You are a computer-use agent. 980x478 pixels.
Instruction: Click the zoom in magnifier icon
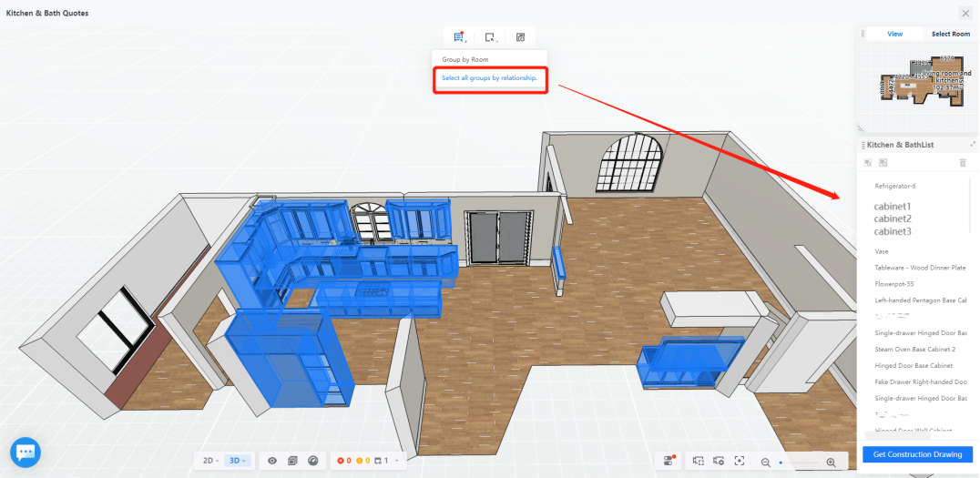[831, 462]
